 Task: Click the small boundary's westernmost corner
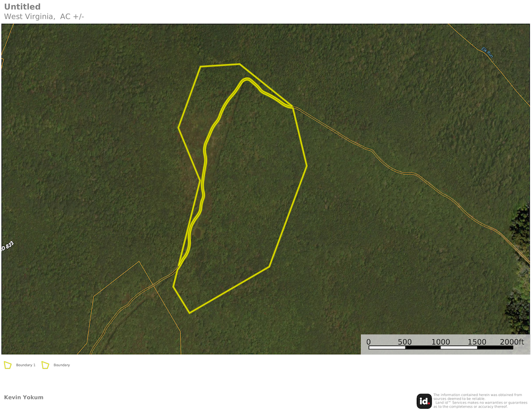point(178,128)
